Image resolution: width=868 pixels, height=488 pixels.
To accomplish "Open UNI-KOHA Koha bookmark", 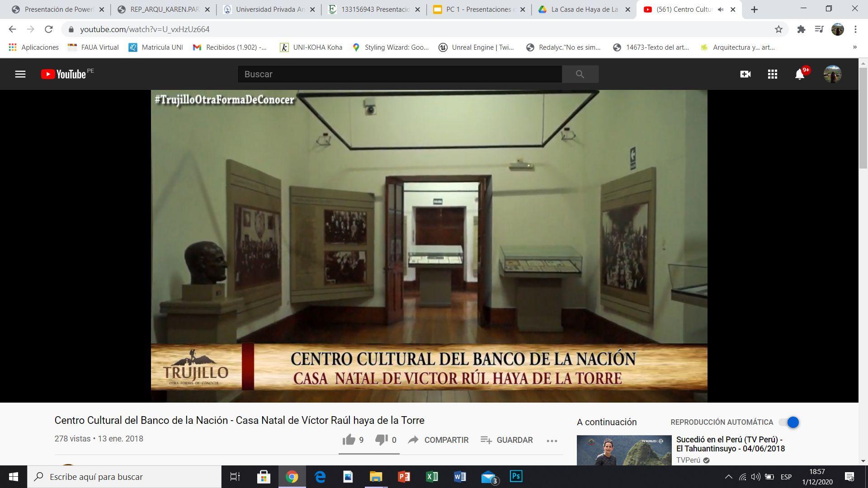I will [x=311, y=47].
